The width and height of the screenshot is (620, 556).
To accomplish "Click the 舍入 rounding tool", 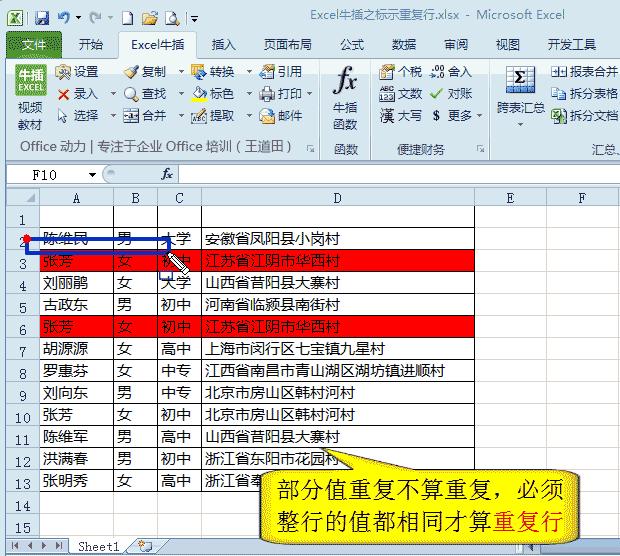I will click(x=451, y=72).
